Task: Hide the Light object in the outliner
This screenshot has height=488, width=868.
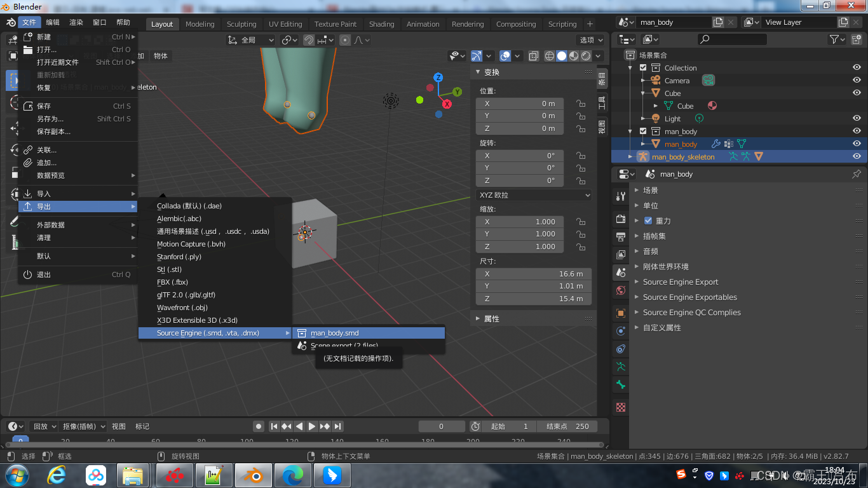Action: click(x=856, y=118)
